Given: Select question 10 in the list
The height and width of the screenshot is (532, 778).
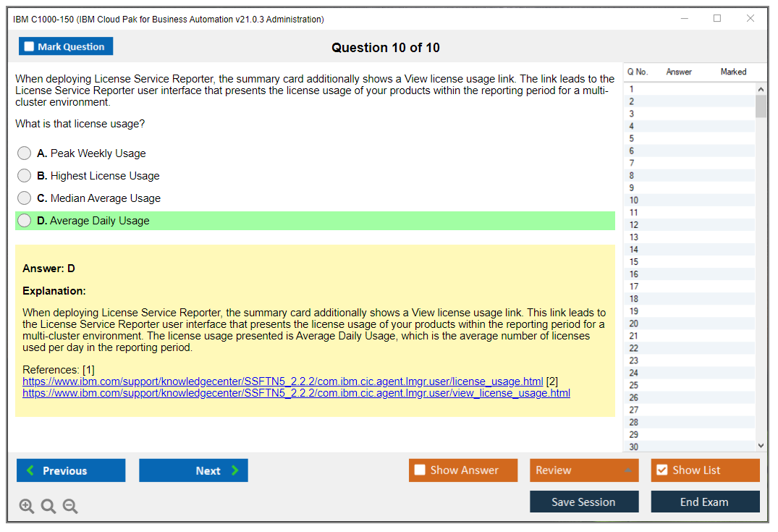Looking at the screenshot, I should pos(634,200).
